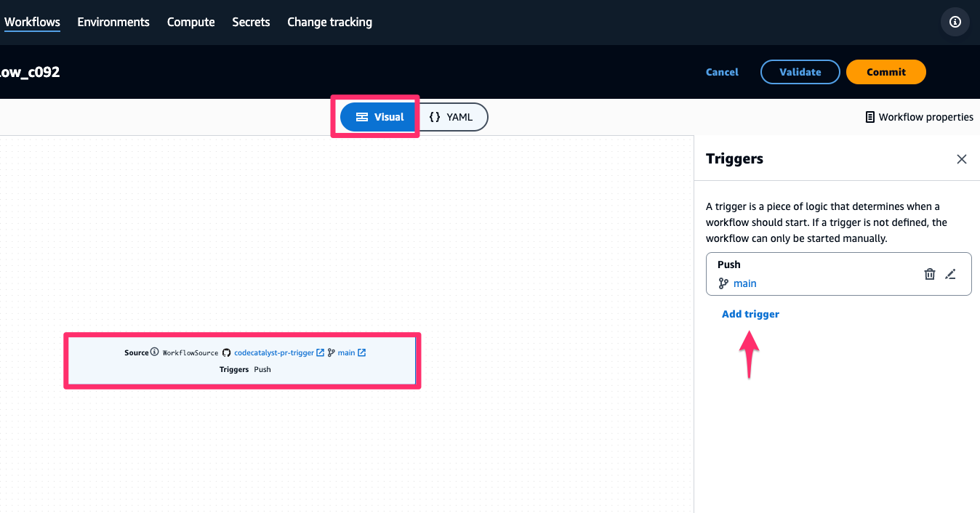Open the codecatalyst-pr-trigger repository link
The image size is (980, 513).
click(274, 353)
